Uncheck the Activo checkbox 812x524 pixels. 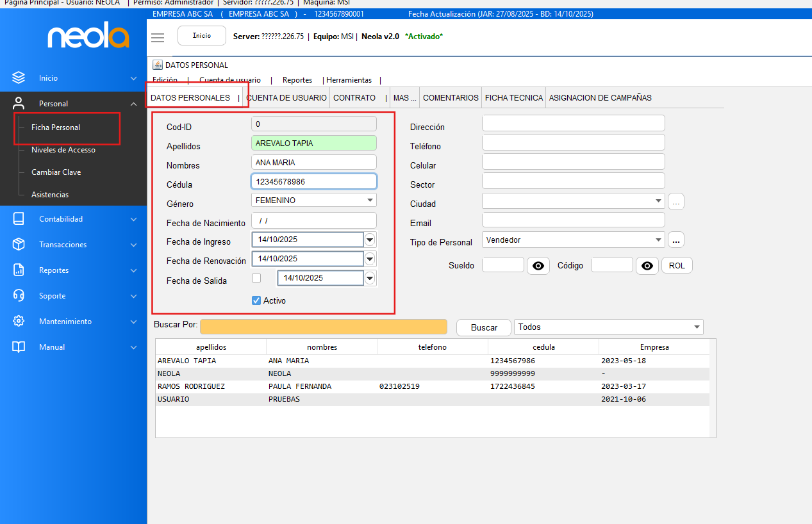256,300
